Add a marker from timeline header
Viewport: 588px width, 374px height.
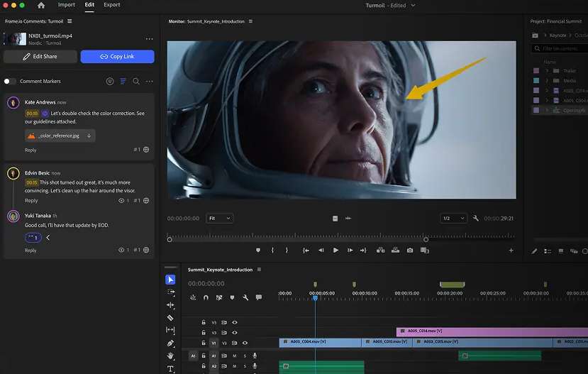232,297
